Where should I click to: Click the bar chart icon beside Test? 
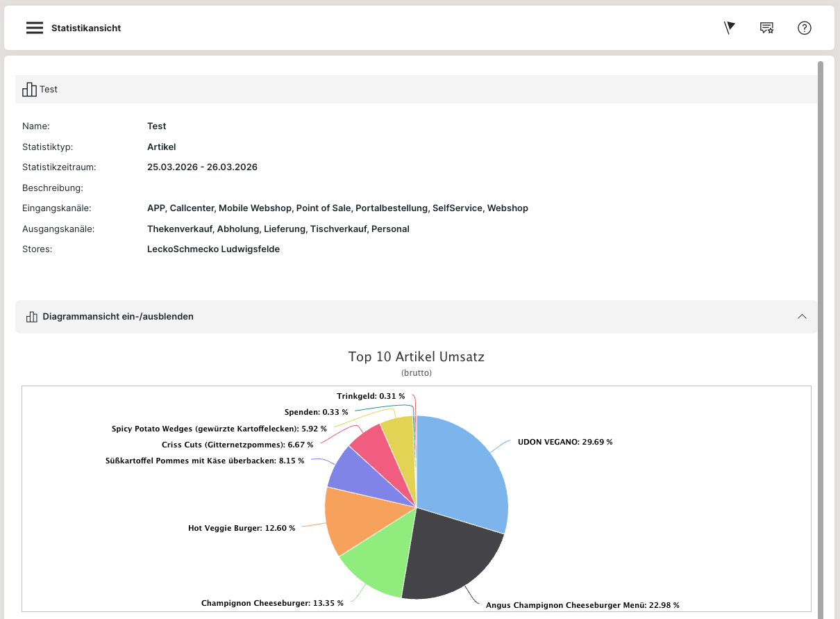coord(29,90)
